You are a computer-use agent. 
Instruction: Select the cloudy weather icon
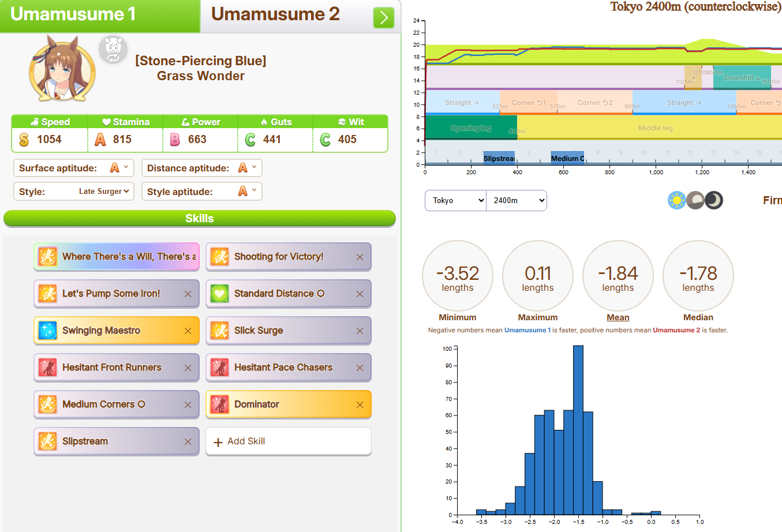tap(695, 200)
